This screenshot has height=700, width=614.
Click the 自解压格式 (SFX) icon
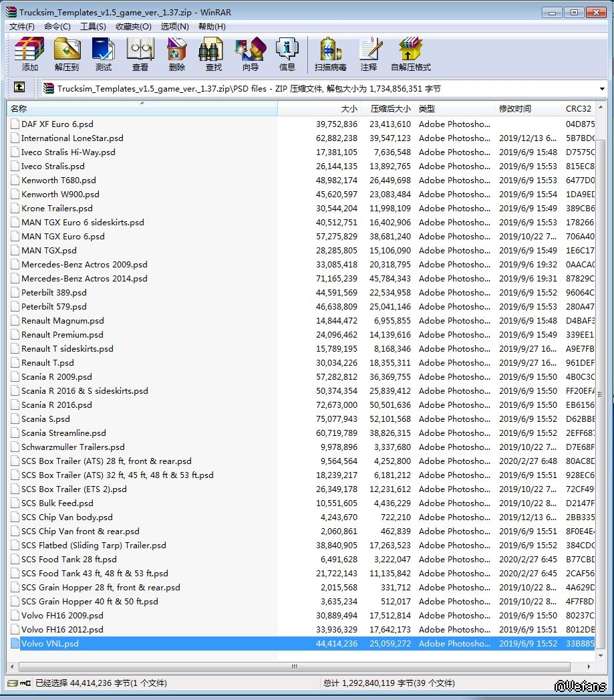point(411,53)
